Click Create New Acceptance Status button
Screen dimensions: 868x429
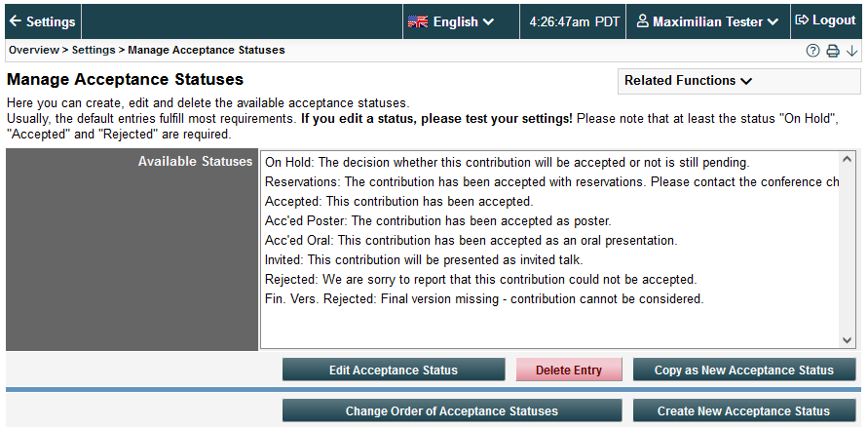[744, 410]
